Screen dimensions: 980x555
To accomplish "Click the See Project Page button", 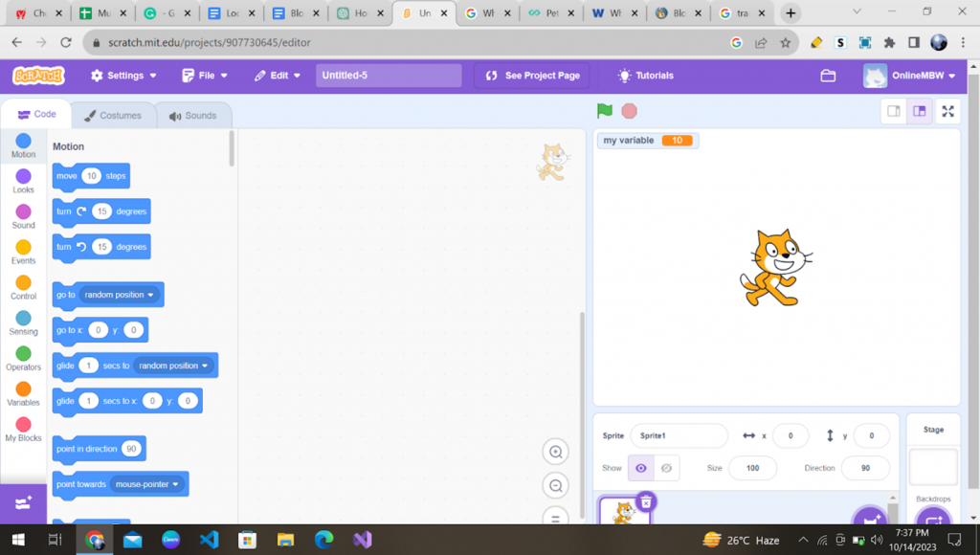I will coord(532,76).
